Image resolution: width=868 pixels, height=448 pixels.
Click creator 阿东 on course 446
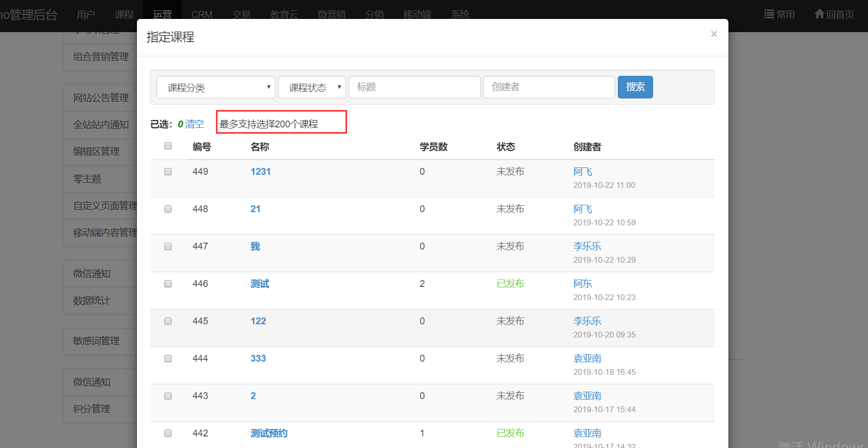tap(583, 284)
